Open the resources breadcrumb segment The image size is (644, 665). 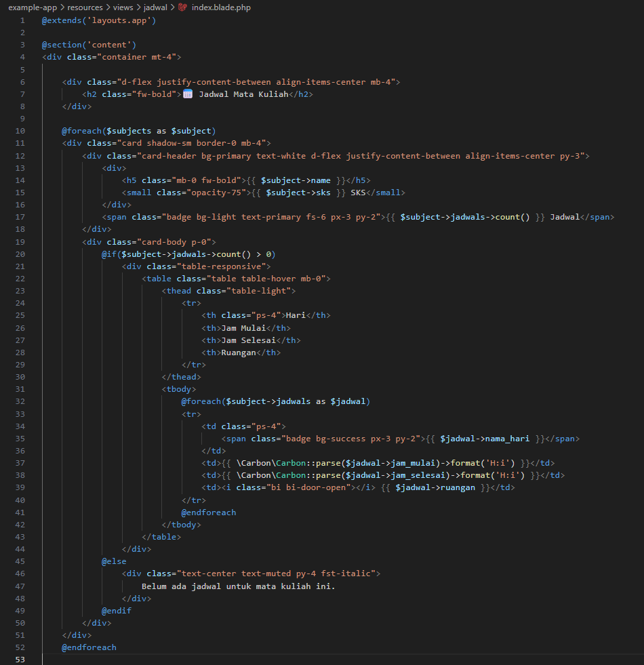(x=85, y=7)
